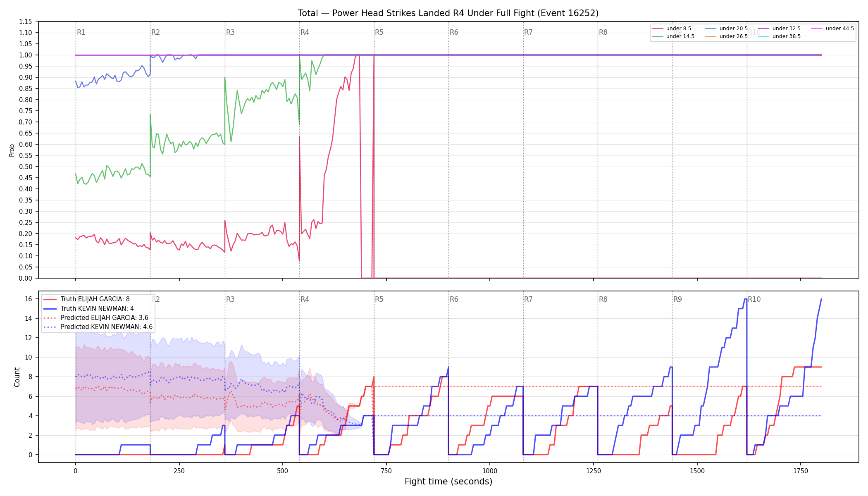Click the 'Count' y-axis label

(17, 377)
